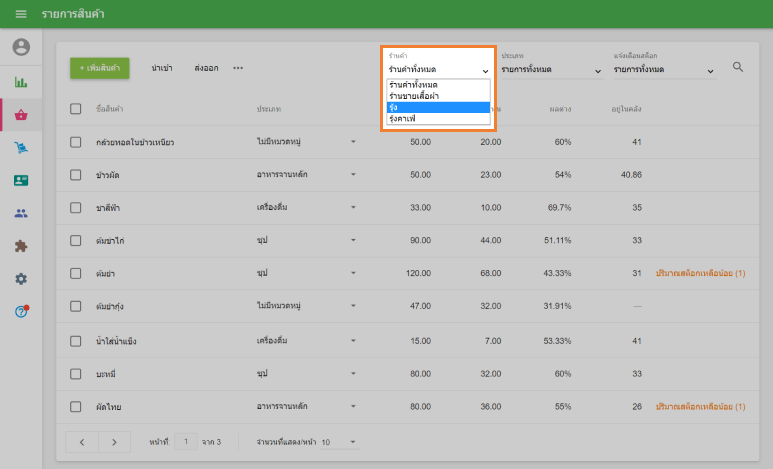Open category dropdown for ชาสีฟ้า row
This screenshot has width=773, height=469.
tap(353, 208)
